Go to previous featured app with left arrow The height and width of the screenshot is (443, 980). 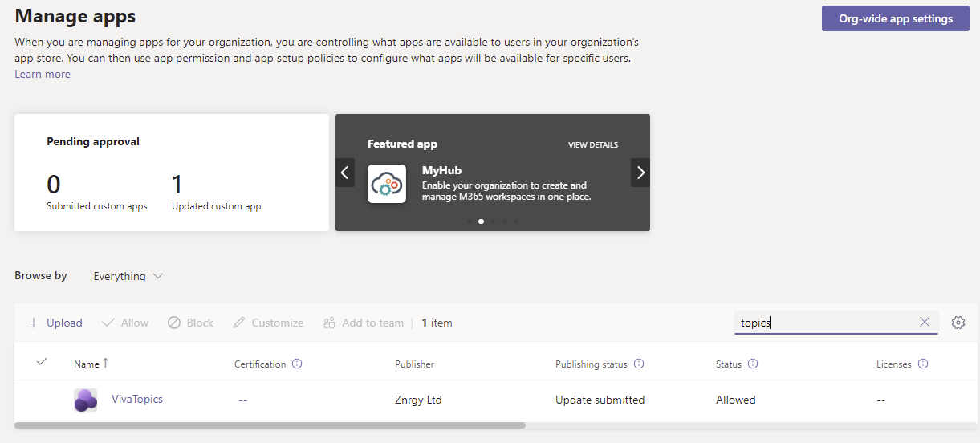345,173
